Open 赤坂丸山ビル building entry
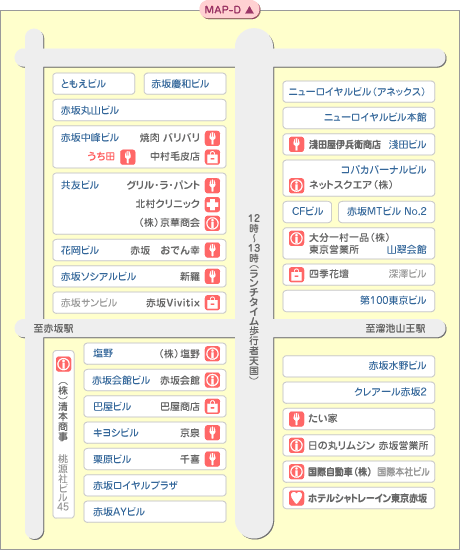The width and height of the screenshot is (460, 558). pos(139,110)
